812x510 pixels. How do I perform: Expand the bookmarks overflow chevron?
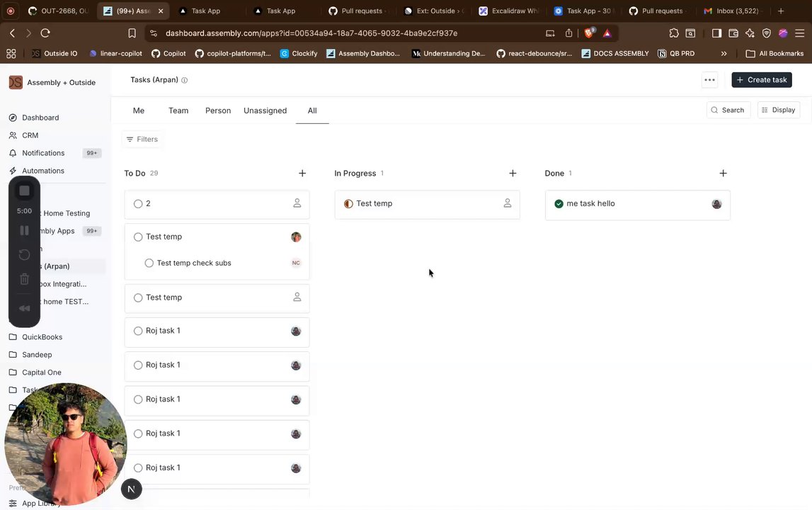tap(724, 54)
